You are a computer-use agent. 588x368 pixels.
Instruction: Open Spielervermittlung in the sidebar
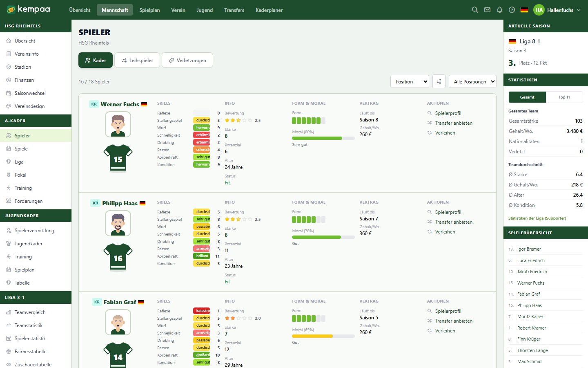(x=36, y=231)
